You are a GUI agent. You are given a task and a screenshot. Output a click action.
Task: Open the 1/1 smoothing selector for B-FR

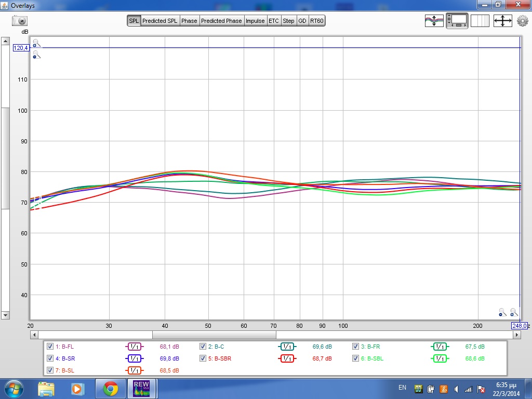(440, 347)
